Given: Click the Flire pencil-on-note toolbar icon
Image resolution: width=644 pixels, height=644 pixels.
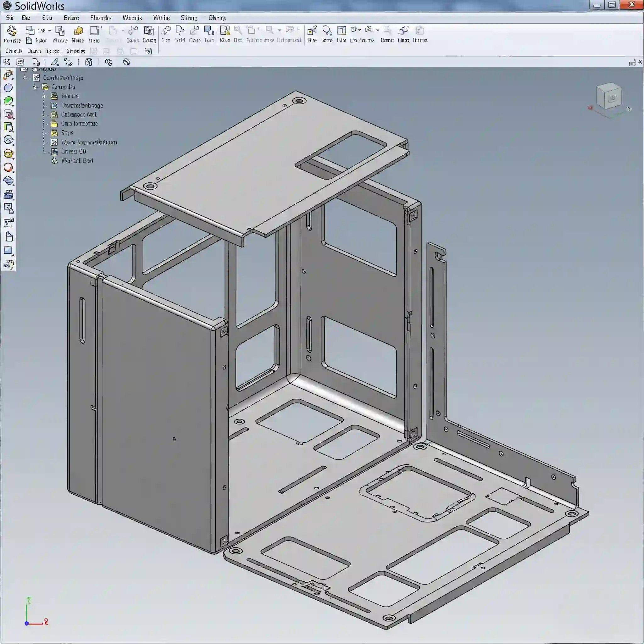Looking at the screenshot, I should [312, 31].
